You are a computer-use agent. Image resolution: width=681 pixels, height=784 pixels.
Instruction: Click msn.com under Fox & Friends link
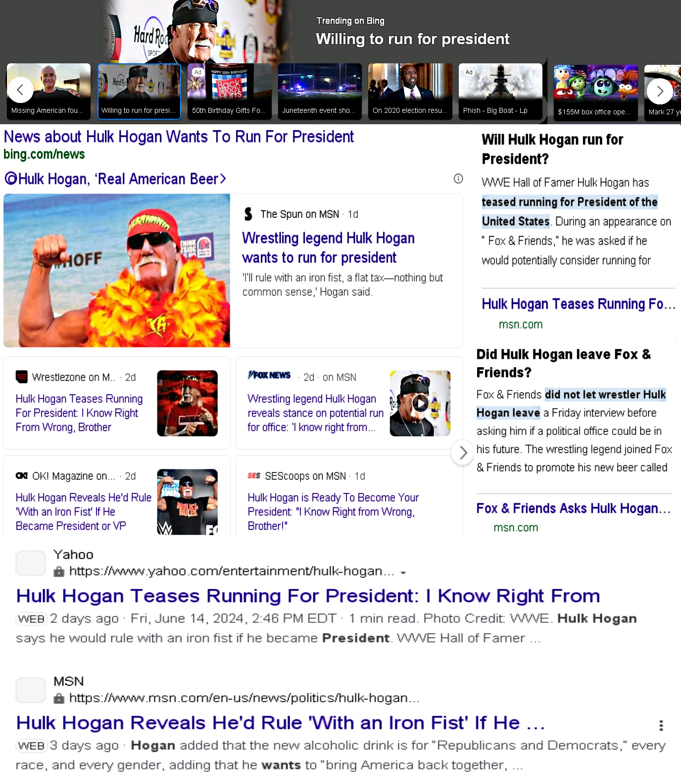click(x=516, y=528)
